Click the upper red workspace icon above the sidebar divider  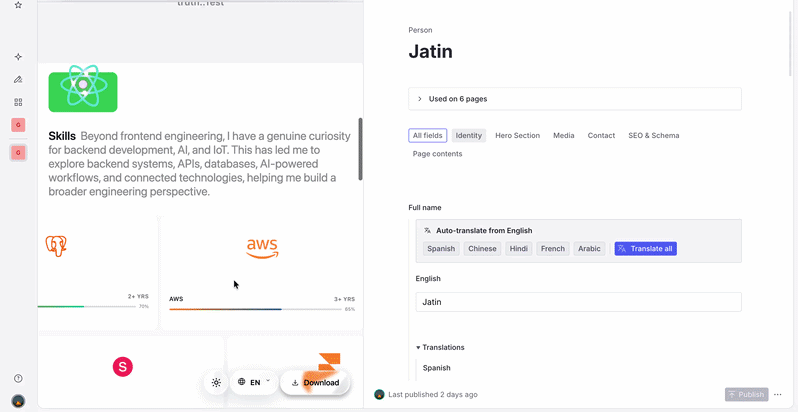point(18,125)
